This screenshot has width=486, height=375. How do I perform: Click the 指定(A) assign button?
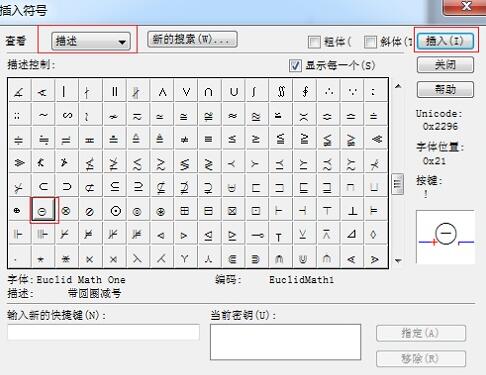(x=421, y=333)
